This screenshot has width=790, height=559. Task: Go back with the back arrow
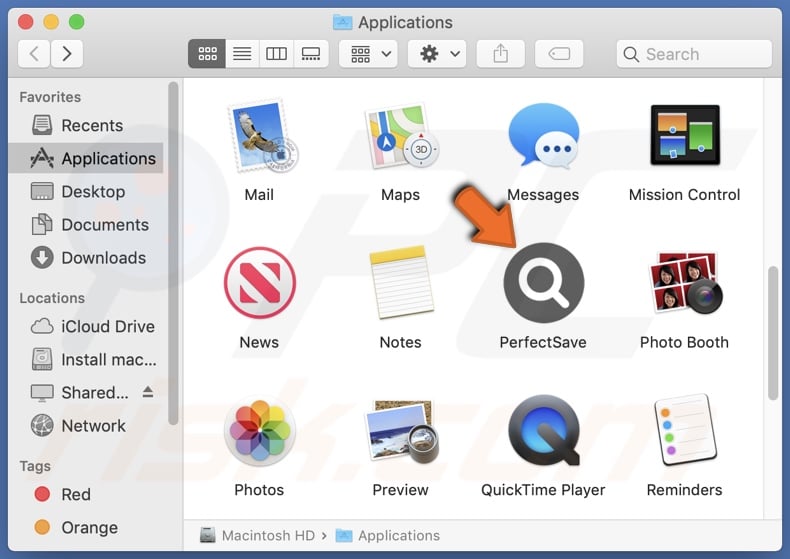click(x=34, y=53)
